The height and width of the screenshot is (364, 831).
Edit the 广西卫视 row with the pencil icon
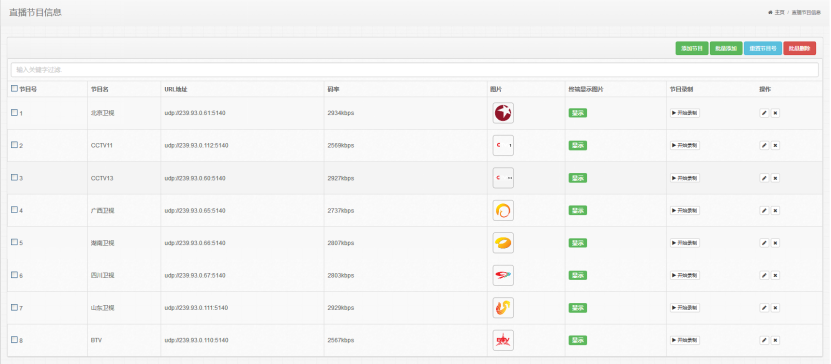coord(764,210)
